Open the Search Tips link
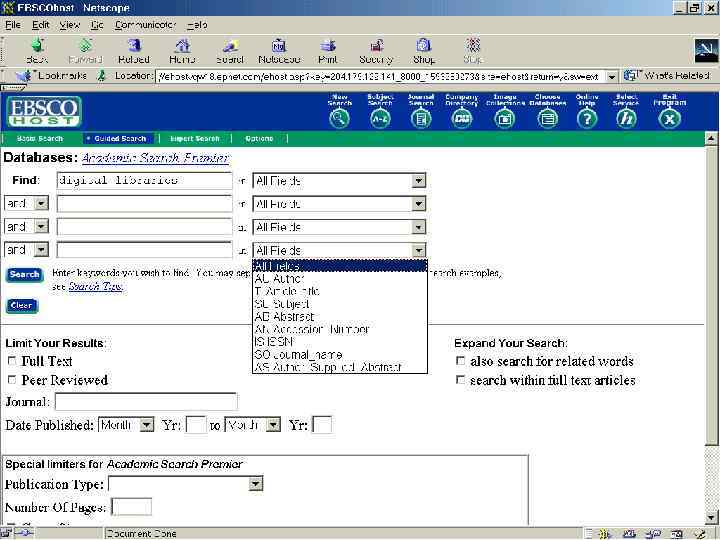The image size is (720, 540). point(96,287)
